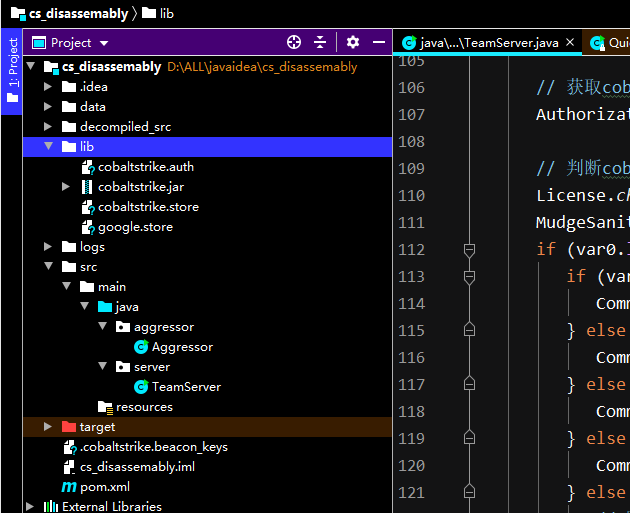This screenshot has height=513, width=630.
Task: Collapse the server package
Action: coord(103,366)
